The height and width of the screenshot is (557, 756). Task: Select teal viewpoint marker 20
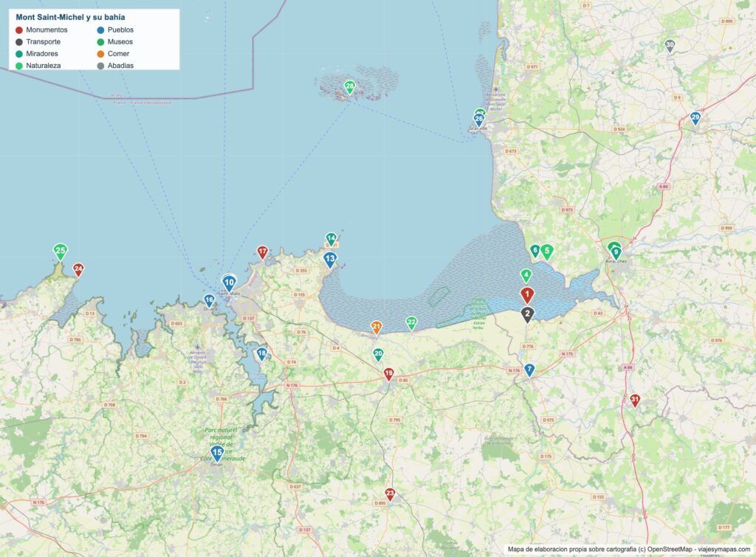point(378,354)
